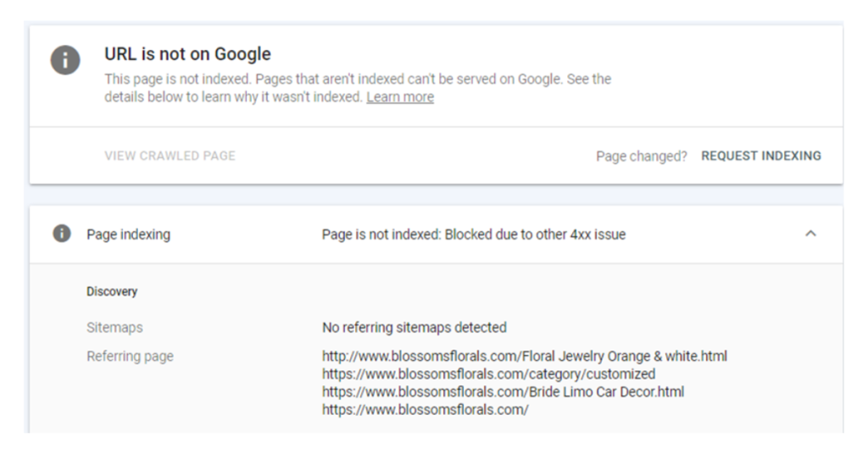Click the Discovery section heading

point(112,291)
